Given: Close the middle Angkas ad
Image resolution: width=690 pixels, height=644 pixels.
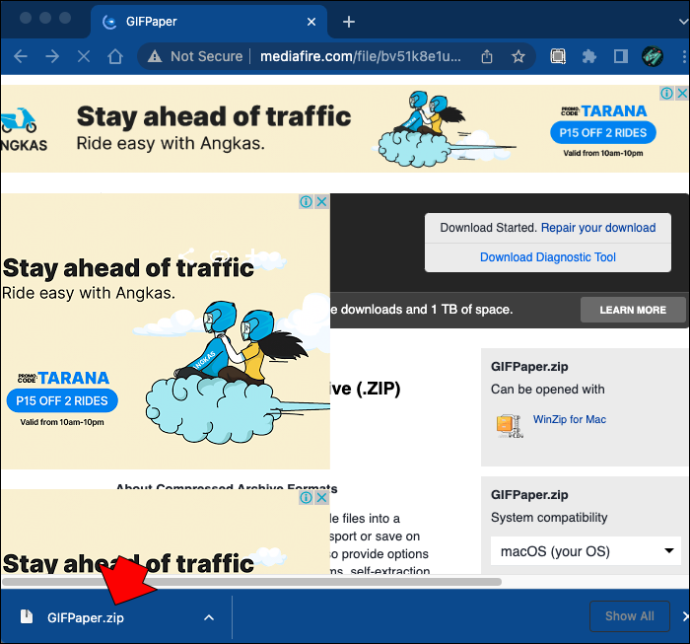Looking at the screenshot, I should [322, 202].
